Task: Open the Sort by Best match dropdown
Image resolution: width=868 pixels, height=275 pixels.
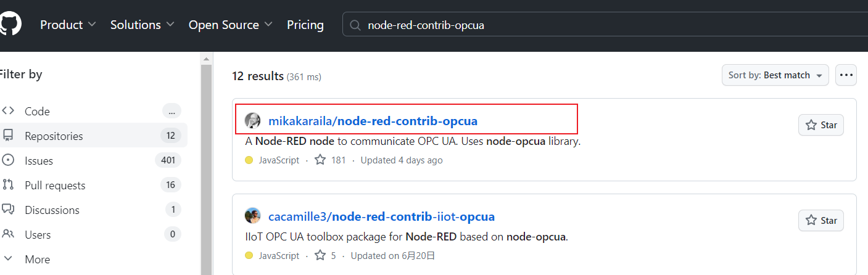Action: [x=775, y=75]
